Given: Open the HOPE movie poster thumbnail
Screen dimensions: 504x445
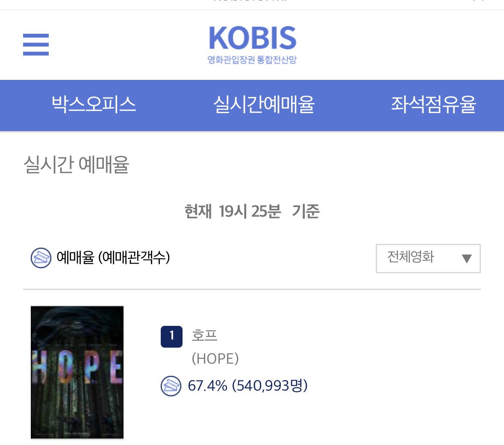Looking at the screenshot, I should coord(77,372).
